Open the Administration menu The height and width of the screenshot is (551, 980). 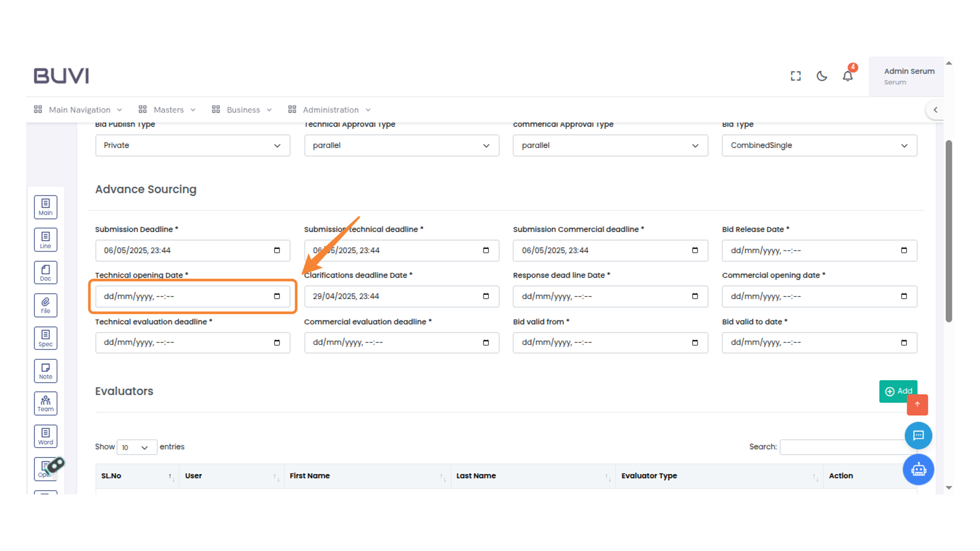click(x=330, y=110)
